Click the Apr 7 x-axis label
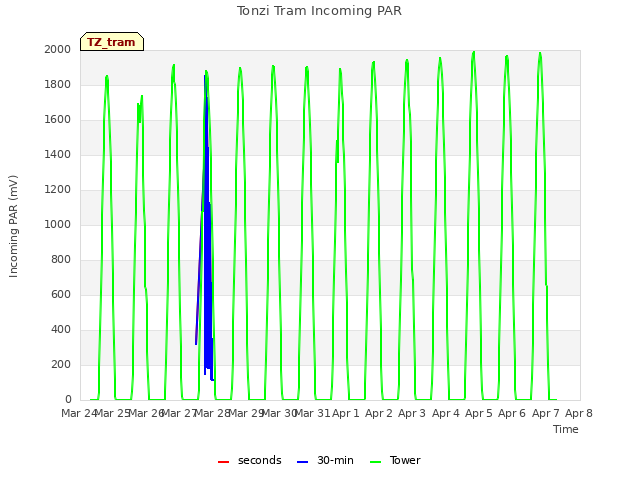Viewport: 640px width, 480px height. (x=546, y=413)
